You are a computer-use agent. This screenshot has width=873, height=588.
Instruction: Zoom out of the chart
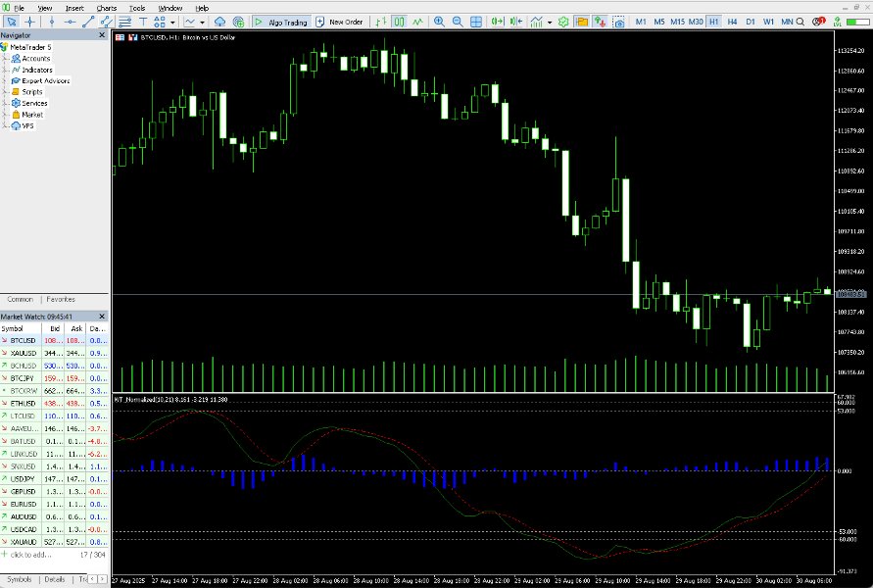tap(458, 22)
